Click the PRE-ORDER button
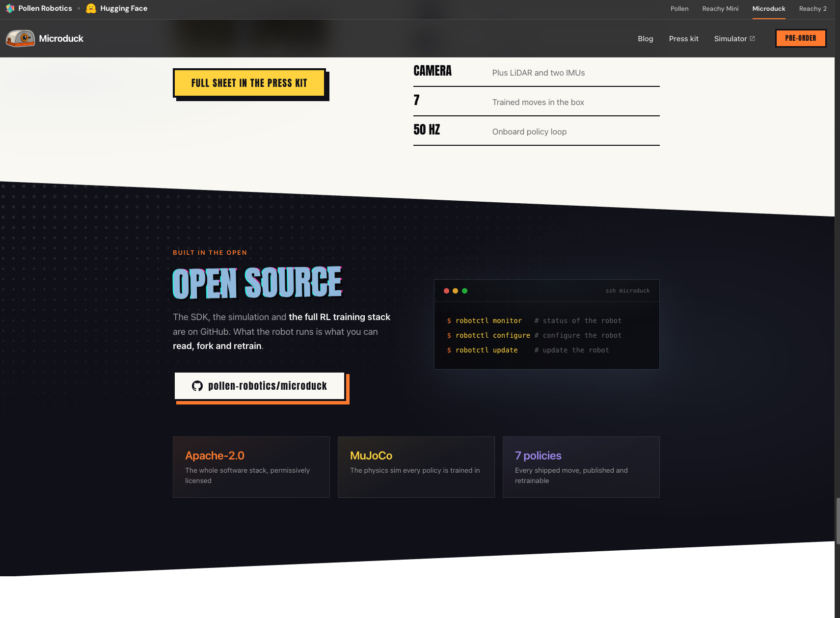The width and height of the screenshot is (840, 618). (x=801, y=38)
